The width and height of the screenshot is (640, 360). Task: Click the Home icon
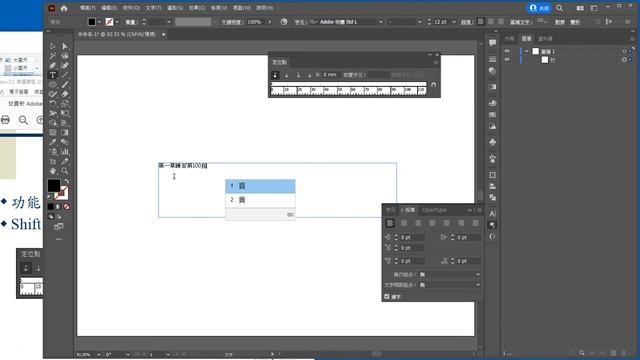click(64, 8)
